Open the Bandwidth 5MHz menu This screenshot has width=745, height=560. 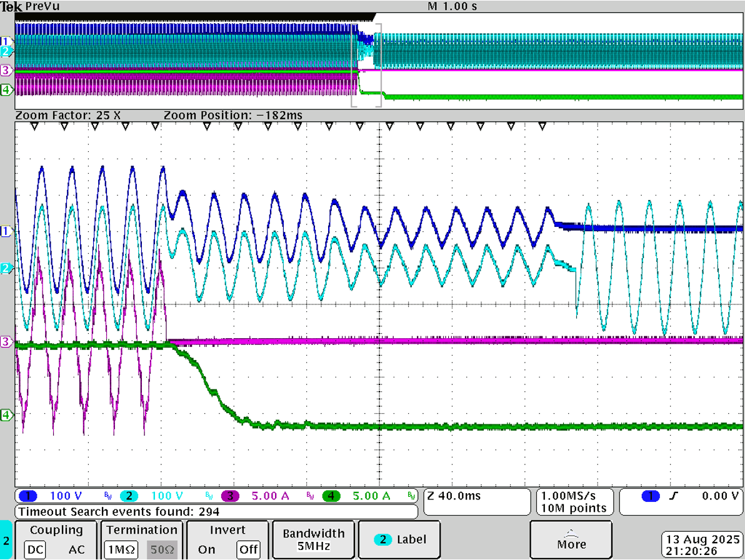point(313,539)
